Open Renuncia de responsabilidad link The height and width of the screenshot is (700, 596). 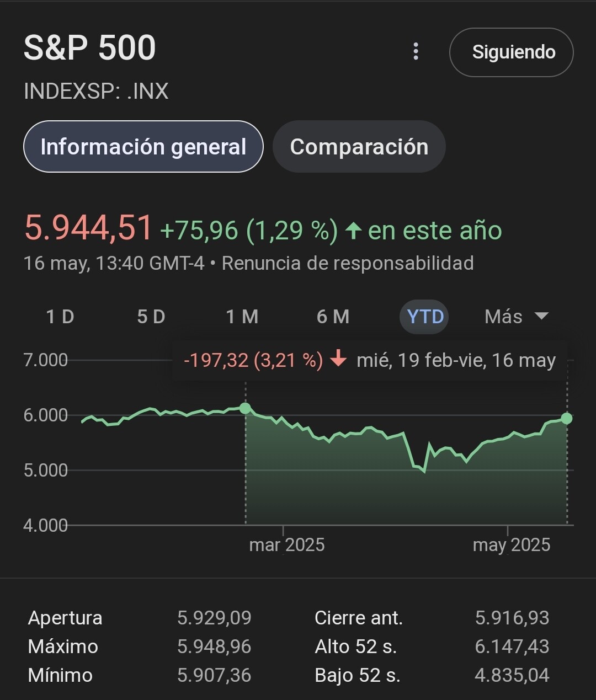[x=348, y=263]
